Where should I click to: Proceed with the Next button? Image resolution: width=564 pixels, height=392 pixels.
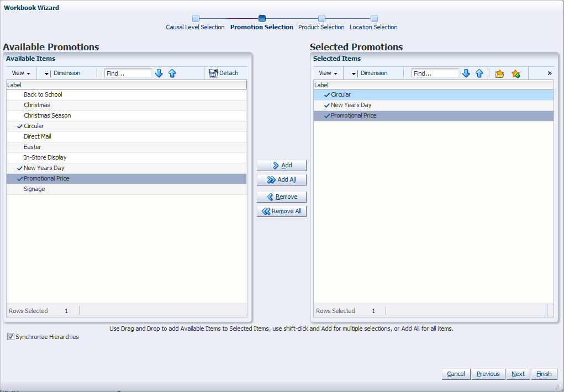click(518, 374)
